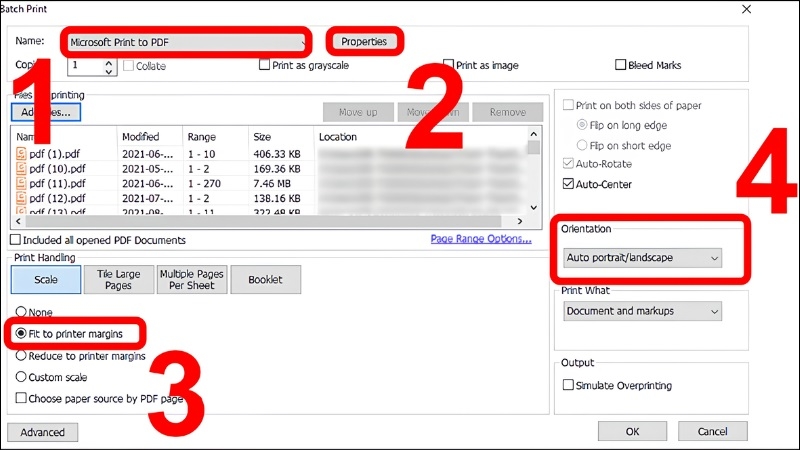Select the pdf (12).pdf file name
This screenshot has height=450, width=800.
(58, 198)
